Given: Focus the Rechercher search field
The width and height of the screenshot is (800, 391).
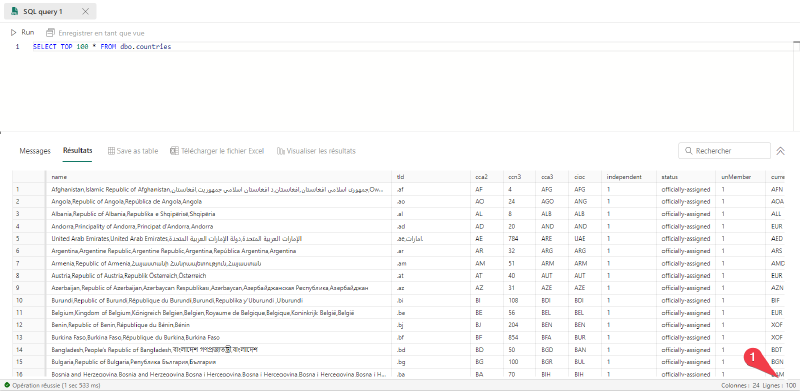Looking at the screenshot, I should tap(724, 151).
